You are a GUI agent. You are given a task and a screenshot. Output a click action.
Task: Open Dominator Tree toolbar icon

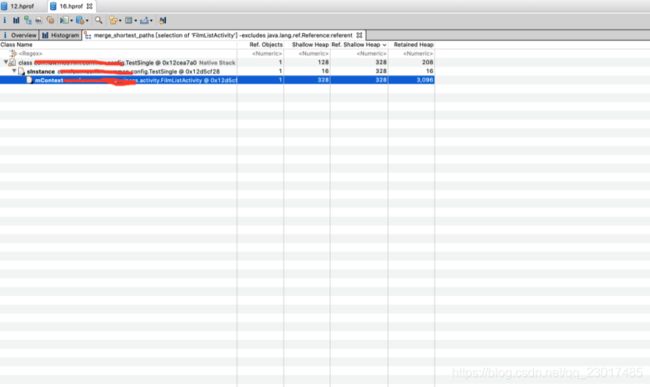27,20
